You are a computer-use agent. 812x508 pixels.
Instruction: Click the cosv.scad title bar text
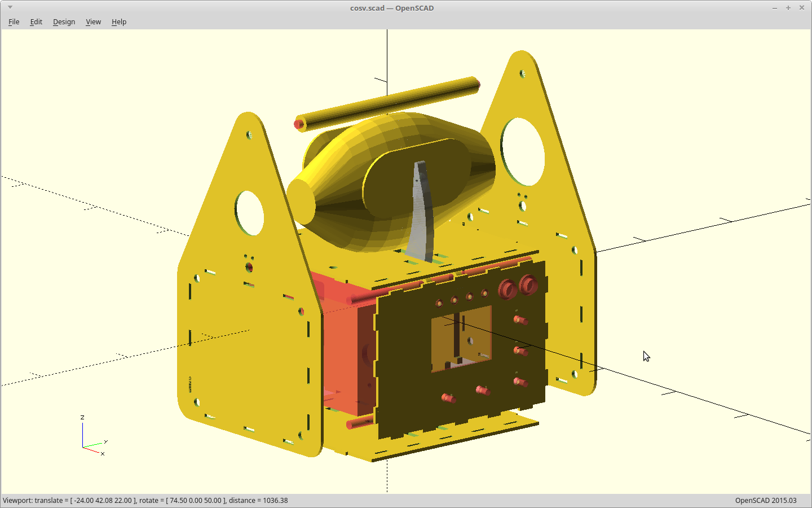coord(391,8)
